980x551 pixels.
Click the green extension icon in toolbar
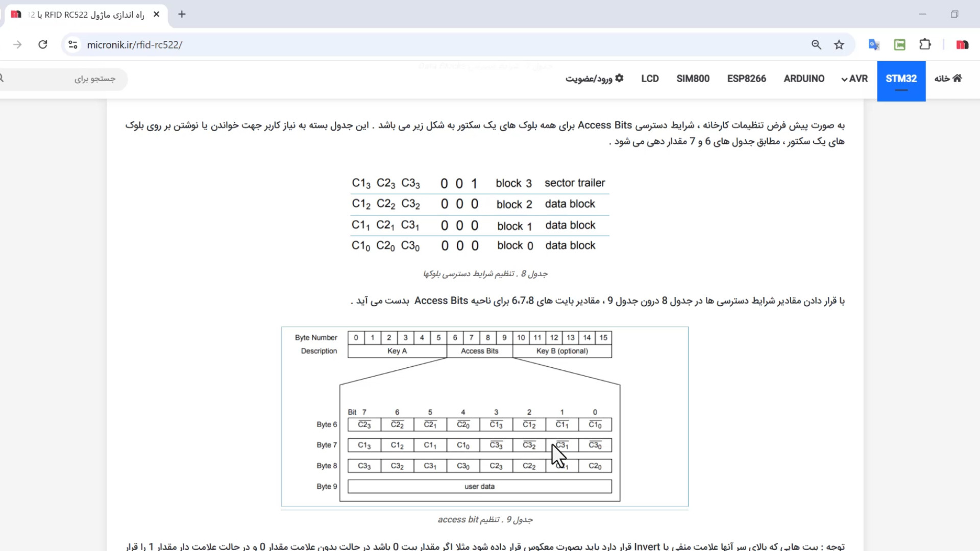[x=899, y=45]
